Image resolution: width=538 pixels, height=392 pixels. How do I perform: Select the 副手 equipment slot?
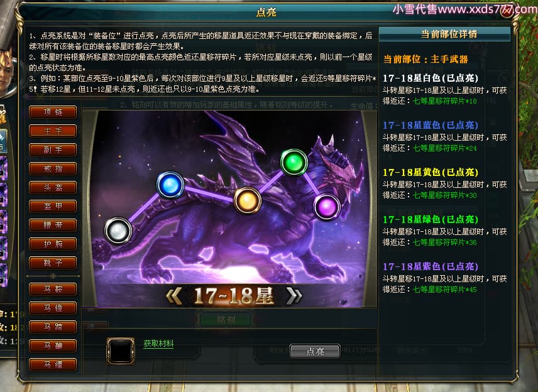pyautogui.click(x=53, y=150)
